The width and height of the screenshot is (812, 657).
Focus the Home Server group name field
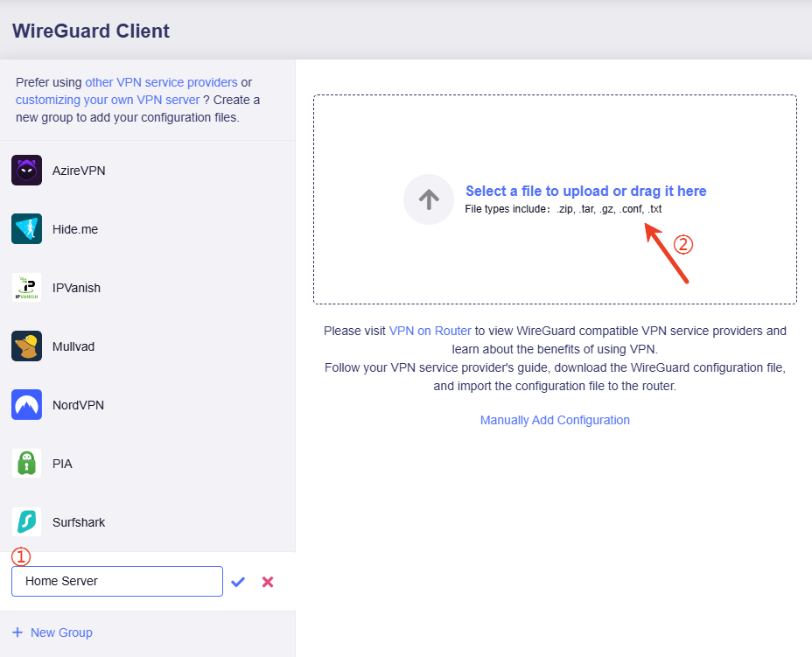pos(117,581)
